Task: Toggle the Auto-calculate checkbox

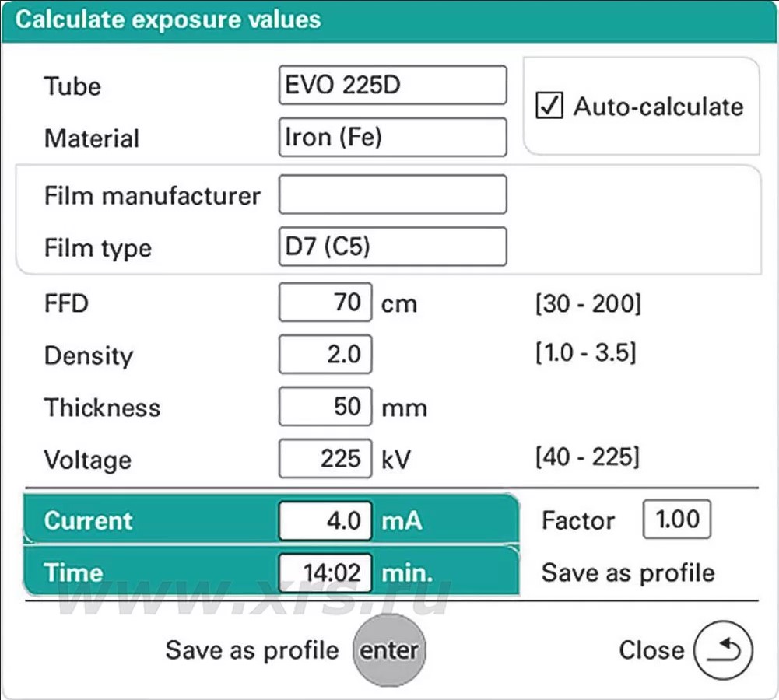Action: click(550, 106)
